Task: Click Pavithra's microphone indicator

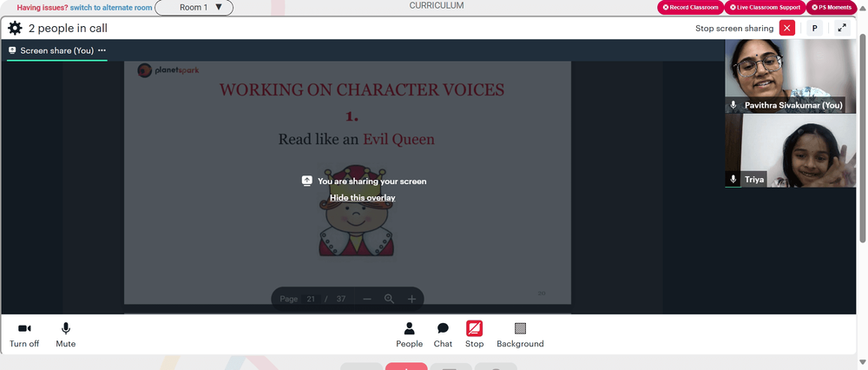Action: (x=733, y=105)
